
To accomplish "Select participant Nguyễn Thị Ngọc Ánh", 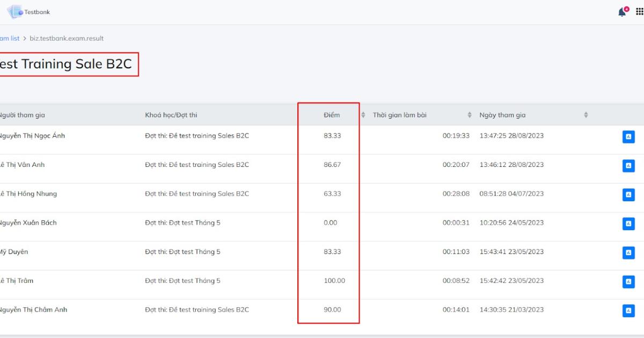I will (31, 136).
